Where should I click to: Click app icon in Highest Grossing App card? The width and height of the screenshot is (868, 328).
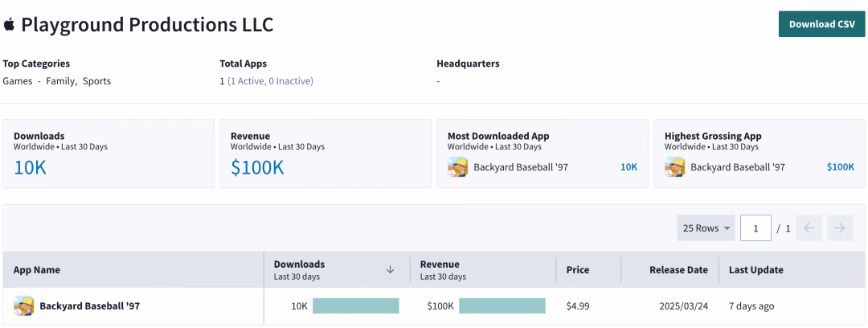(675, 166)
